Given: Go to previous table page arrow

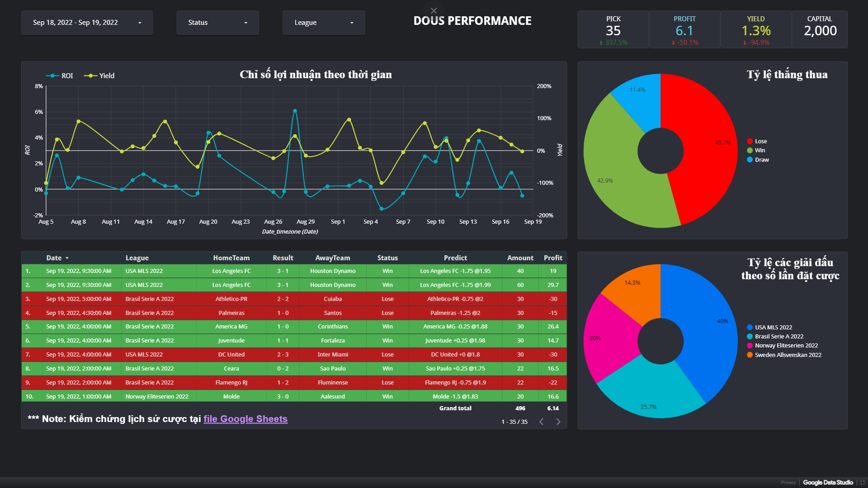Looking at the screenshot, I should pyautogui.click(x=541, y=422).
